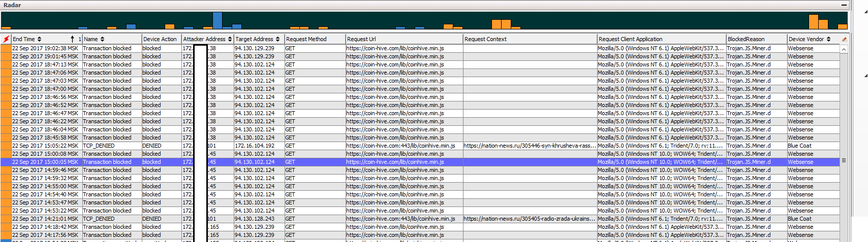The width and height of the screenshot is (868, 242).
Task: Click the sort arrows beside Device Vendor
Action: 828,39
